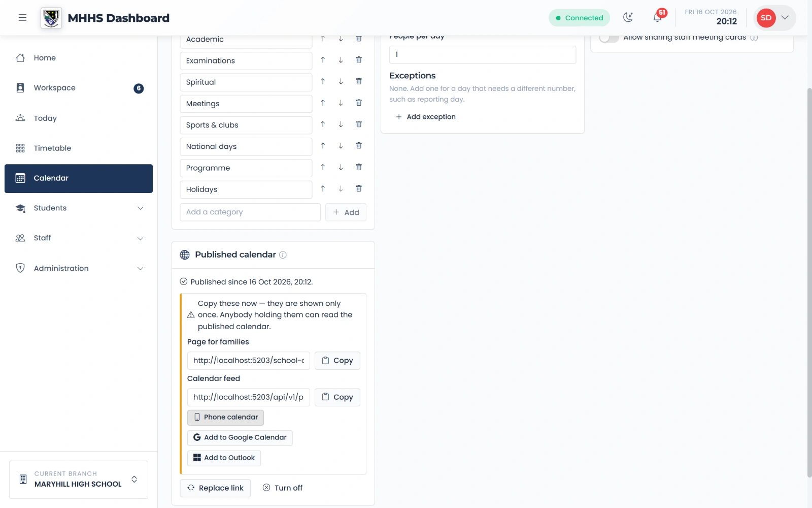Click the People per day field
The width and height of the screenshot is (812, 508).
(x=483, y=55)
